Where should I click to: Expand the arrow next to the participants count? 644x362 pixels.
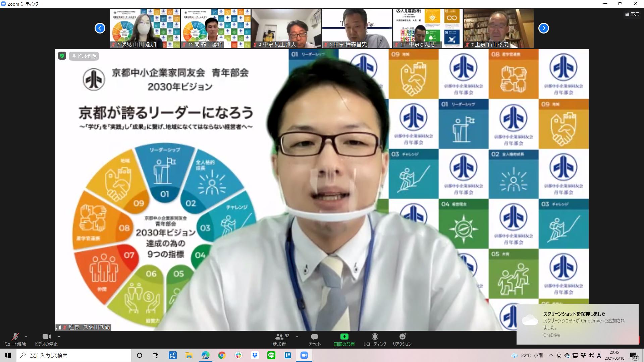pos(297,337)
